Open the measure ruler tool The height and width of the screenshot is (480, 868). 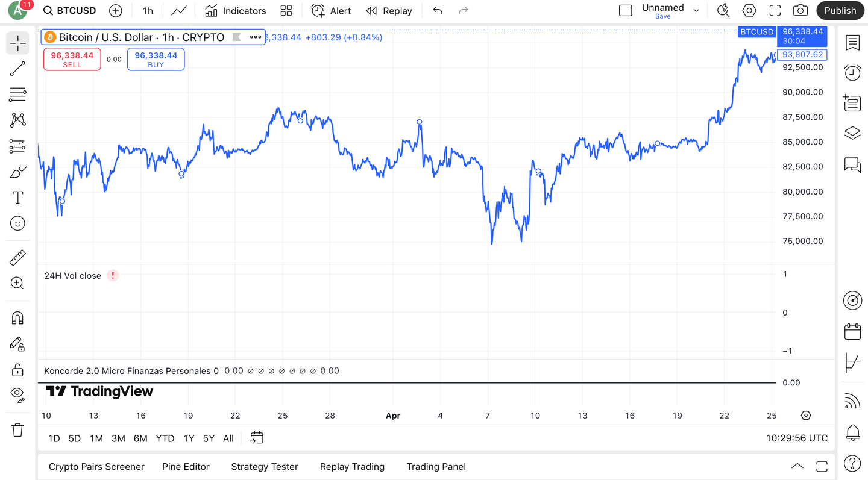click(17, 258)
